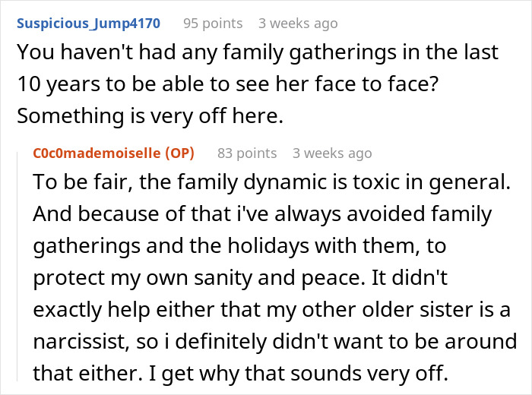Viewport: 532px width, 395px height.
Task: Click the words "older sister is a"
Action: click(433, 309)
